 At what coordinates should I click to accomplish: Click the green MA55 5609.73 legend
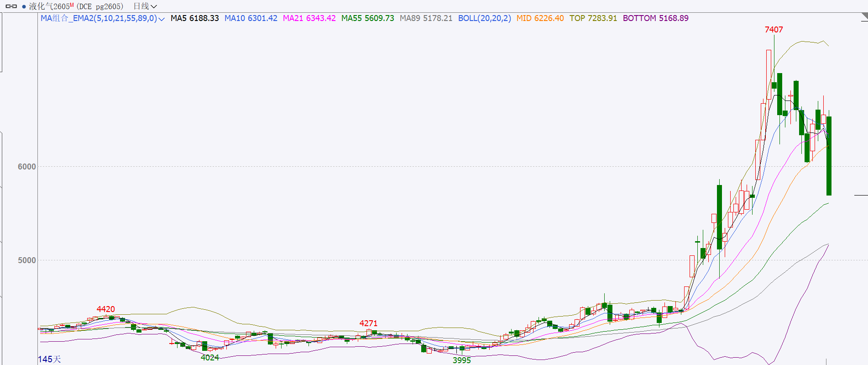click(x=367, y=18)
